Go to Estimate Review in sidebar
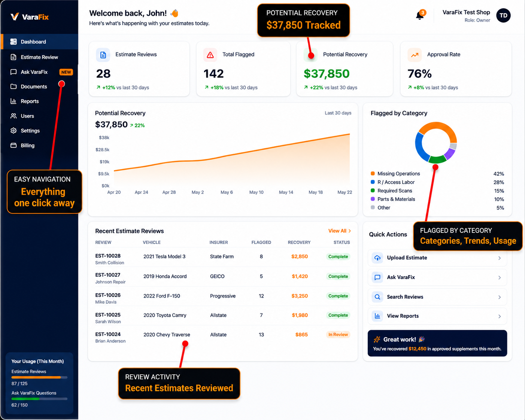Viewport: 525px width, 420px height. pos(39,57)
